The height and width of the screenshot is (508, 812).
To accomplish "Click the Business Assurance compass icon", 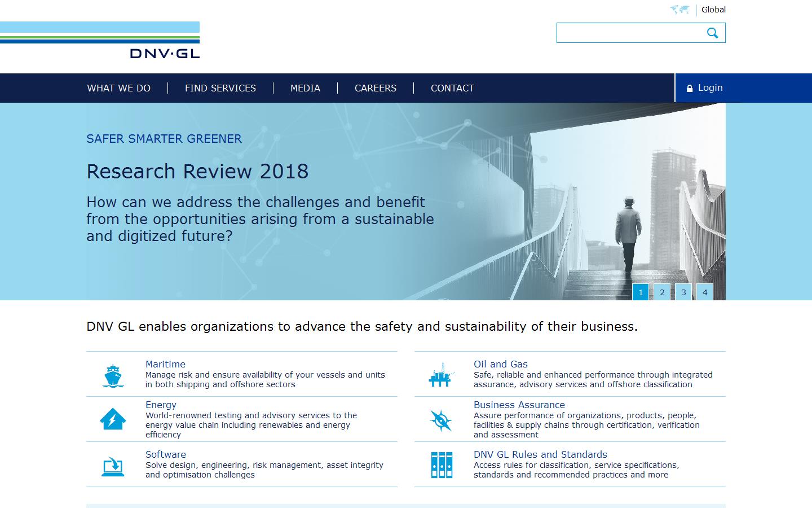I will click(x=441, y=421).
